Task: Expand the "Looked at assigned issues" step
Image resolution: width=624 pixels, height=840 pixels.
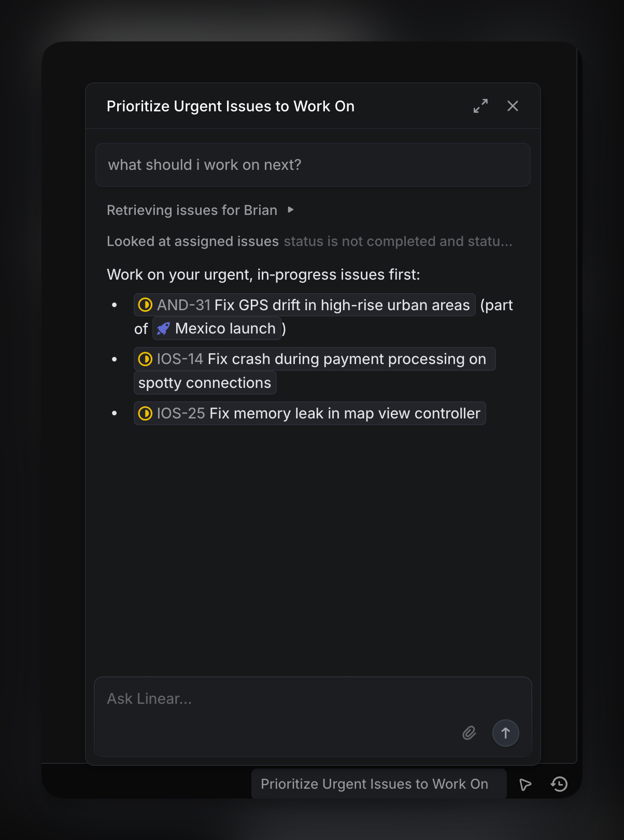Action: click(193, 241)
